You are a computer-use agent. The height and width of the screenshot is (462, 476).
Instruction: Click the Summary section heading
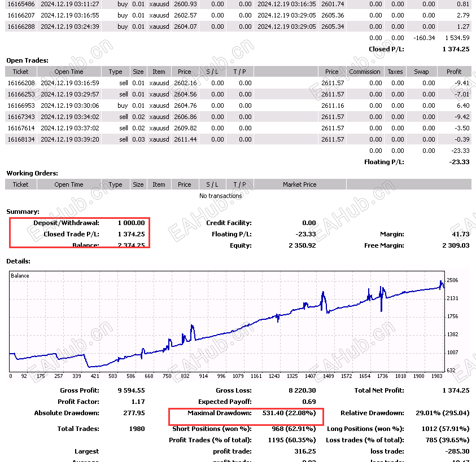(23, 212)
